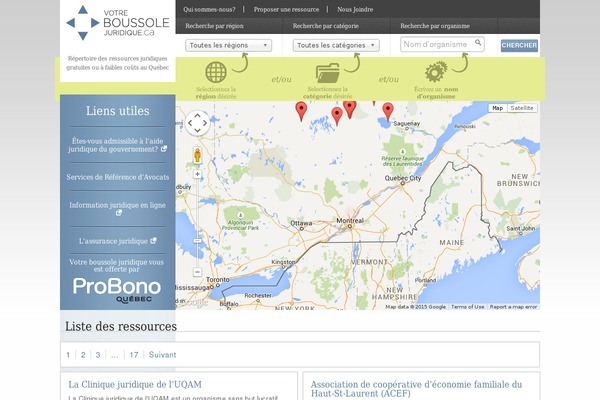Click Recherche par organisme heading
This screenshot has width=600, height=400.
[x=435, y=26]
